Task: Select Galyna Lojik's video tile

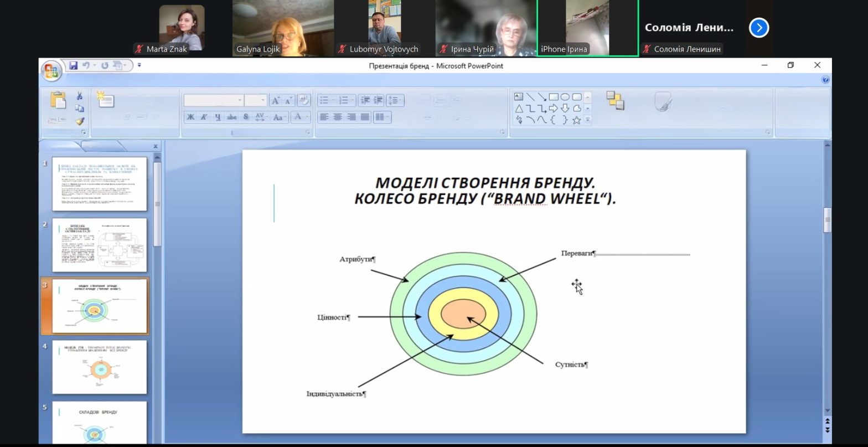Action: 283,28
